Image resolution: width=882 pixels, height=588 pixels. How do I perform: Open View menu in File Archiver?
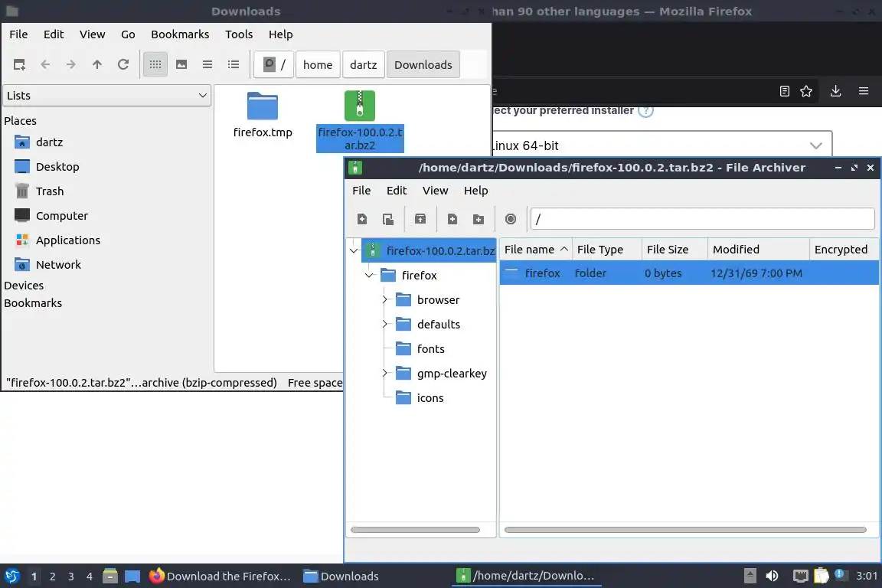(436, 191)
